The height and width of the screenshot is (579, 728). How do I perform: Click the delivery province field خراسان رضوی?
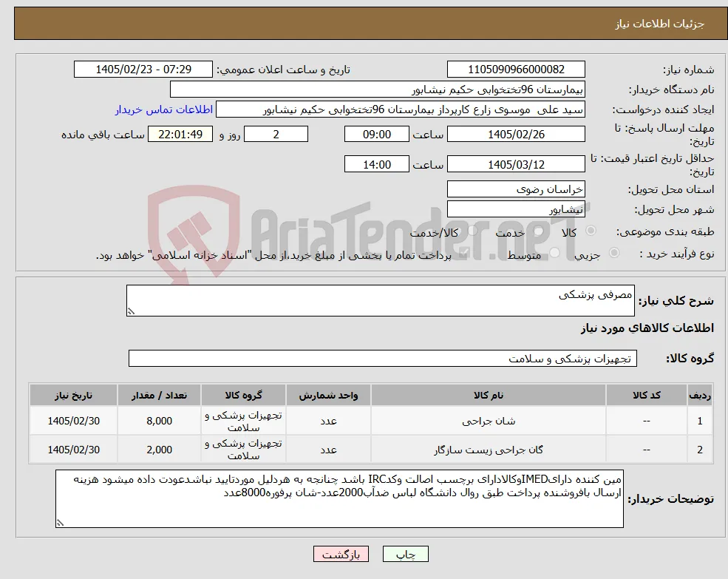pyautogui.click(x=516, y=189)
